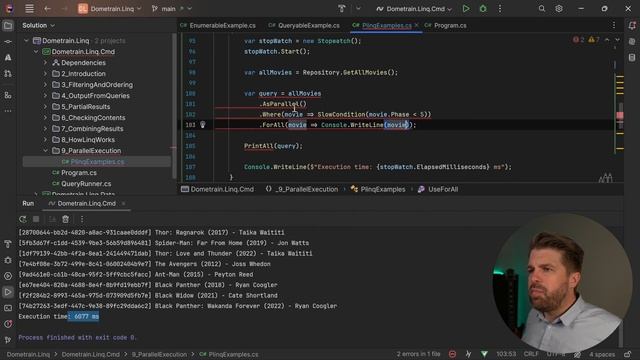Screen dimensions: 640x360
Task: Run the Dometrain.Linq.Cmd configuration
Action: [x=466, y=9]
